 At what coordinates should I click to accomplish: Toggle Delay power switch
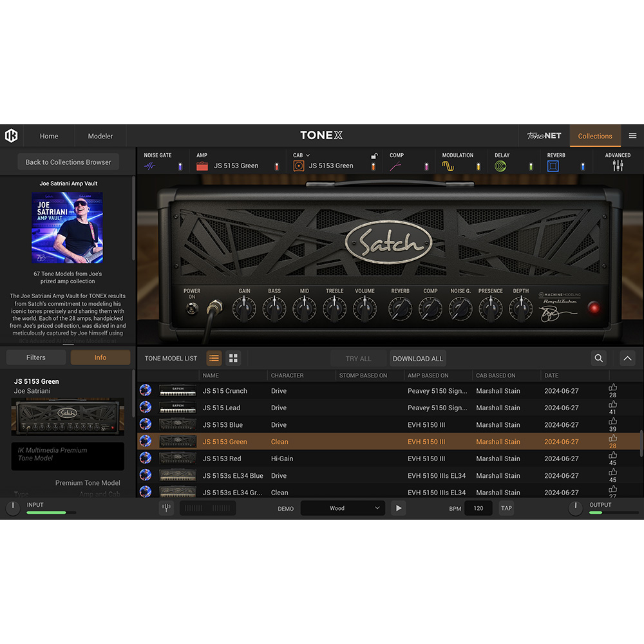(531, 166)
